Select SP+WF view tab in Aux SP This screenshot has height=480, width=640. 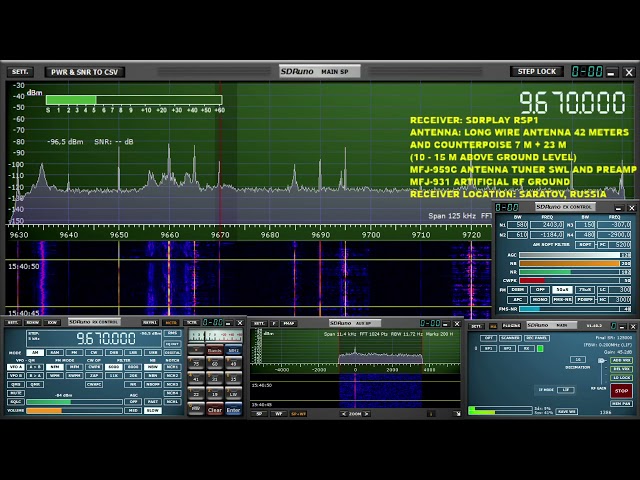[x=298, y=413]
